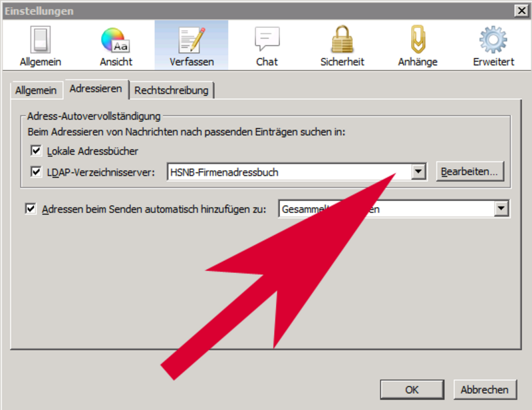Toggle the Lokale Adressbücher checkbox
Image resolution: width=532 pixels, height=410 pixels.
[36, 150]
